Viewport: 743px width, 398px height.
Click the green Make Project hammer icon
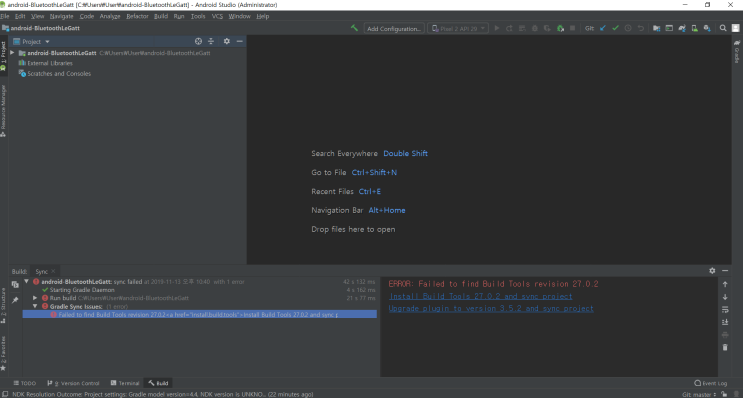click(354, 28)
